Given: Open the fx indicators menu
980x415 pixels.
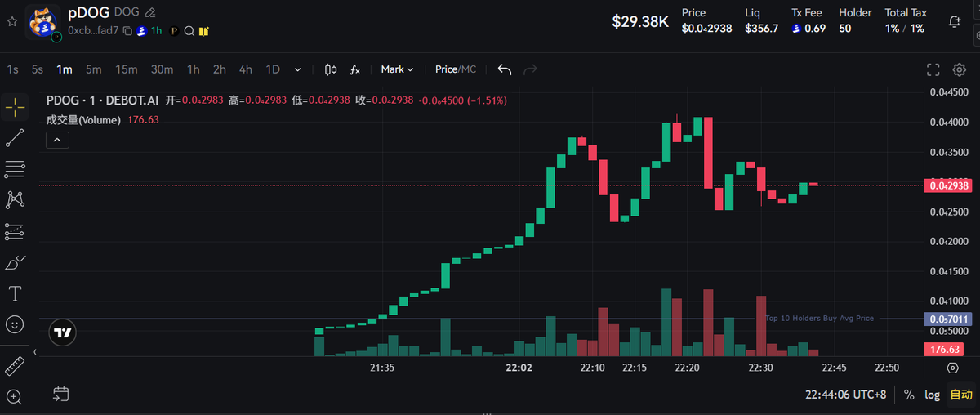Looking at the screenshot, I should pyautogui.click(x=355, y=69).
